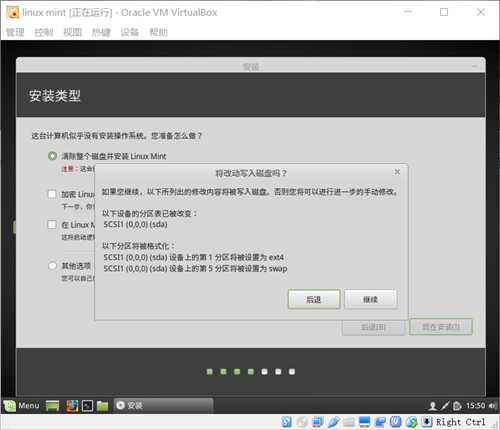Open the 视图 menu
The image size is (500, 430).
(72, 32)
